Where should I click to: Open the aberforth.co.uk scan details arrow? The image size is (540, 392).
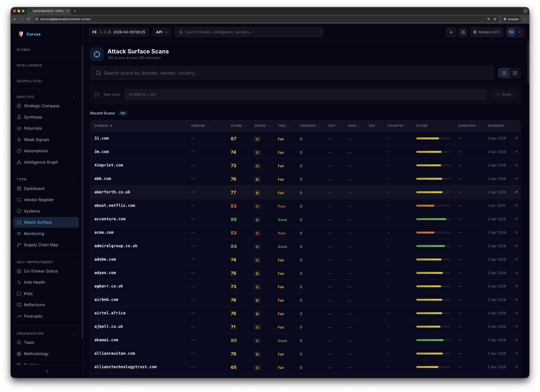pyautogui.click(x=516, y=192)
